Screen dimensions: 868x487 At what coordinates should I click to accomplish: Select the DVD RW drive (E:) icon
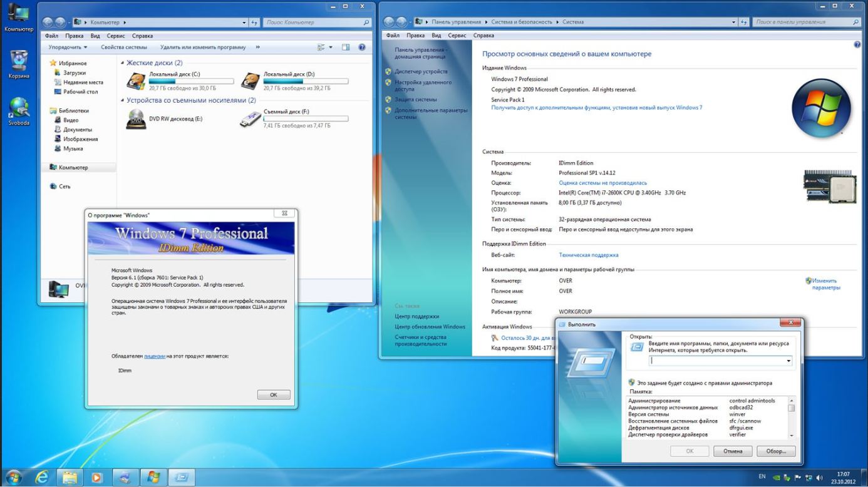[x=136, y=119]
